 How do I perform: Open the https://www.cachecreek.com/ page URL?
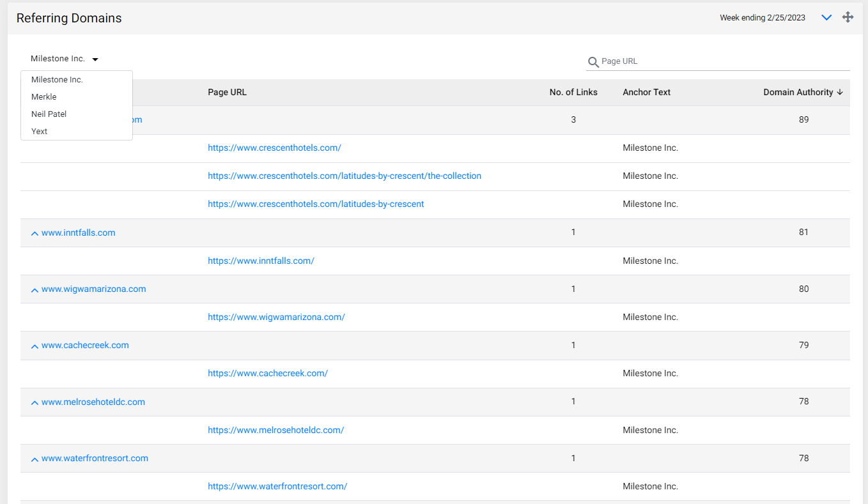point(268,373)
